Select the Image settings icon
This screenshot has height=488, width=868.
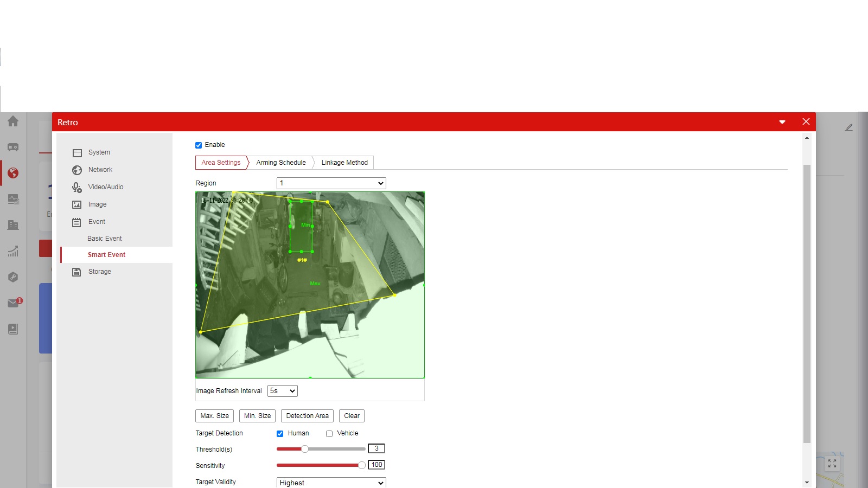(77, 205)
